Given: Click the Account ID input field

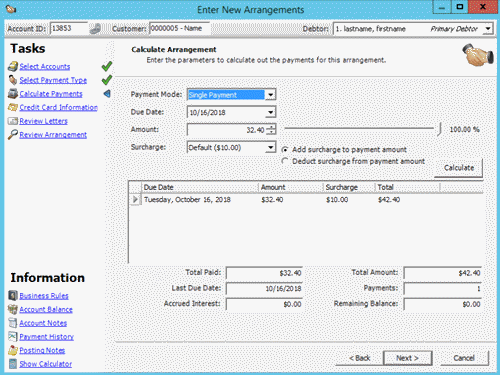Looking at the screenshot, I should click(x=69, y=29).
